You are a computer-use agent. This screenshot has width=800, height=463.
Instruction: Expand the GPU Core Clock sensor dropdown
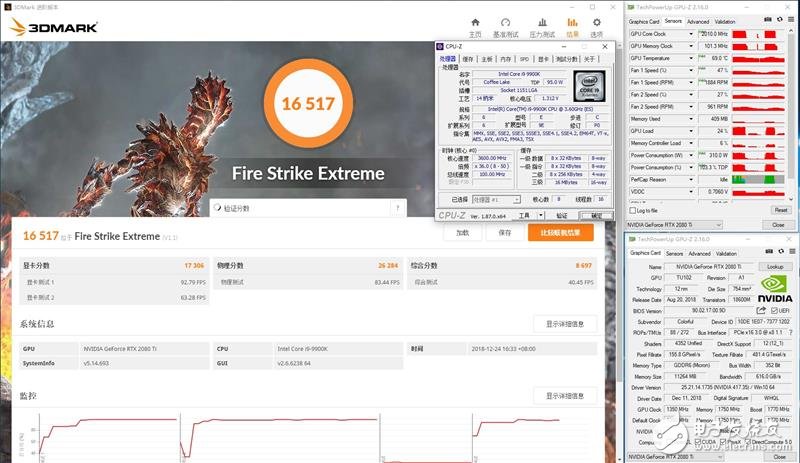691,34
